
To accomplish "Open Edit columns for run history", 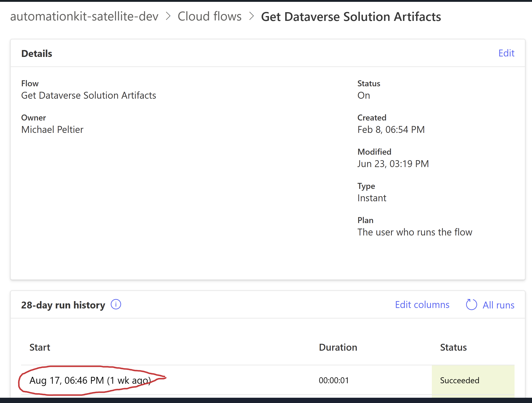I will pyautogui.click(x=422, y=305).
